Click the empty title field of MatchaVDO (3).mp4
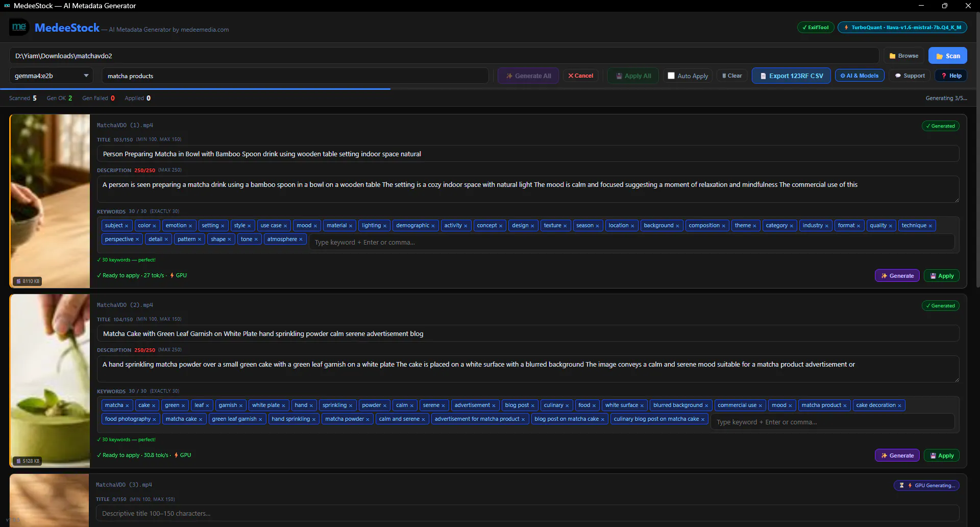 [x=527, y=513]
